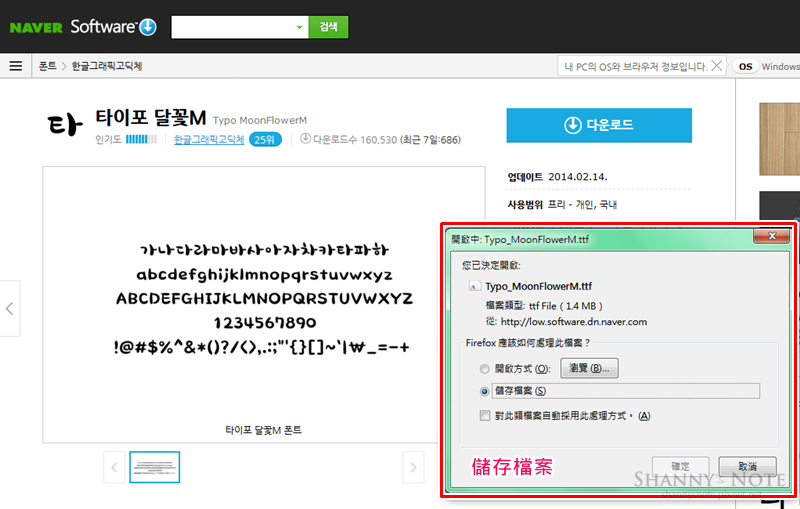This screenshot has width=800, height=509.
Task: Check 對此類檔案自動採用此處理方式 checkbox
Action: tap(485, 416)
